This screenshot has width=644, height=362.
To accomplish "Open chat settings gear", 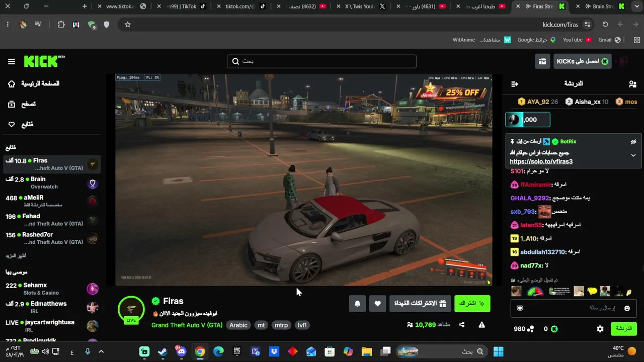I will click(x=600, y=329).
